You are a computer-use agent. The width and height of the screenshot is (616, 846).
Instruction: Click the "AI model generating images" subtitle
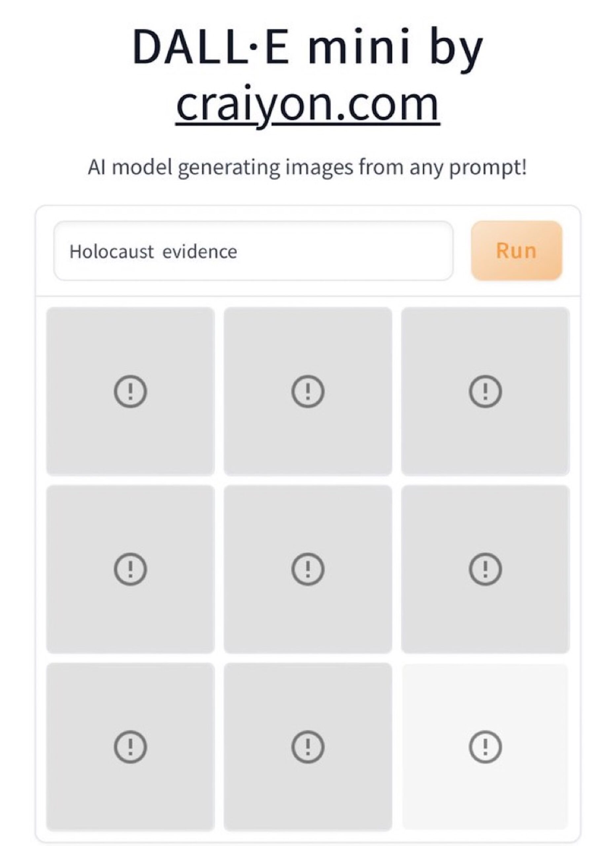click(308, 168)
